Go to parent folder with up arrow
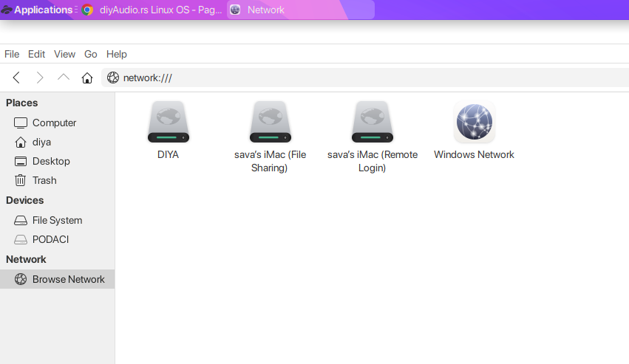Image resolution: width=629 pixels, height=364 pixels. pyautogui.click(x=64, y=77)
